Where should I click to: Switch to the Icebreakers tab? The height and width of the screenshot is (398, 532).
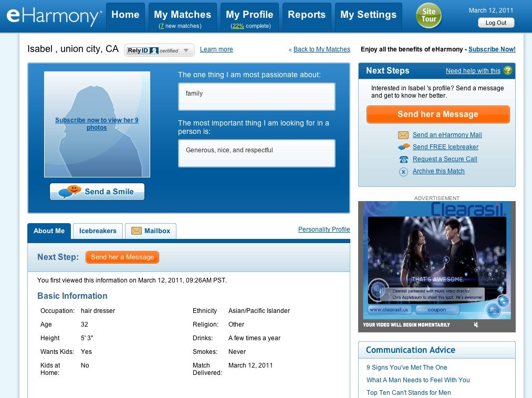click(x=98, y=231)
